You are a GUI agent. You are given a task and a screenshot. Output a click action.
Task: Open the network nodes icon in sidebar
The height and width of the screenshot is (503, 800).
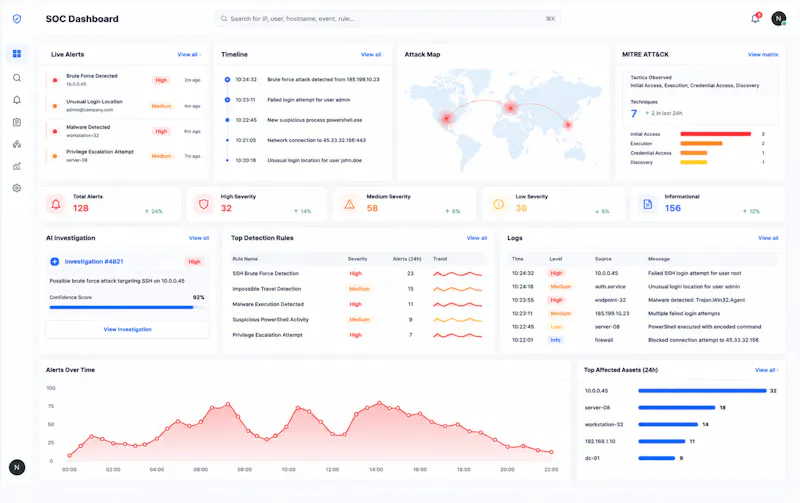(17, 144)
